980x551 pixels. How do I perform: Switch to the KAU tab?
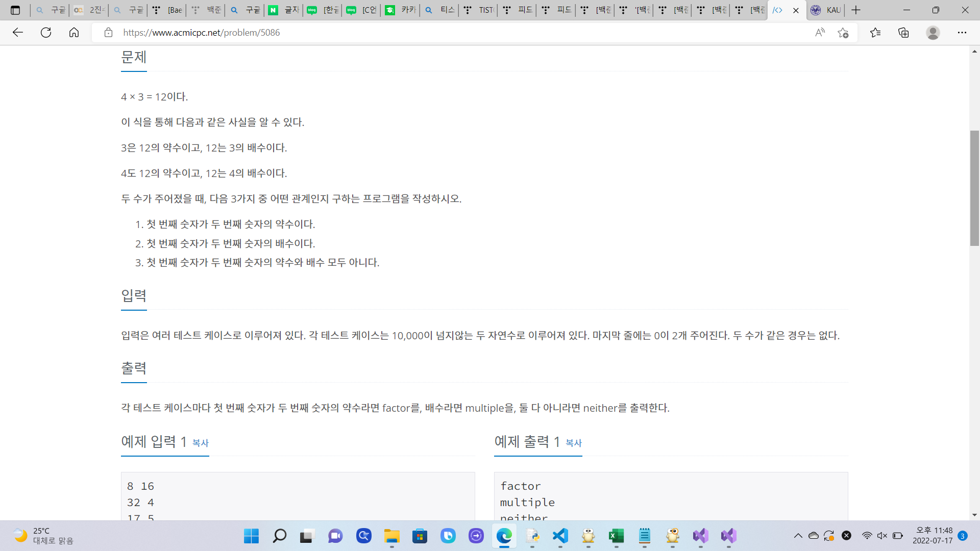pos(827,10)
